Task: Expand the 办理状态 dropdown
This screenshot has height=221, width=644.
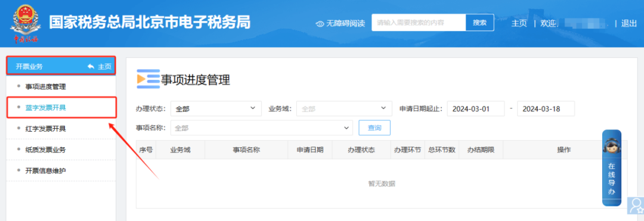Action: (x=216, y=108)
